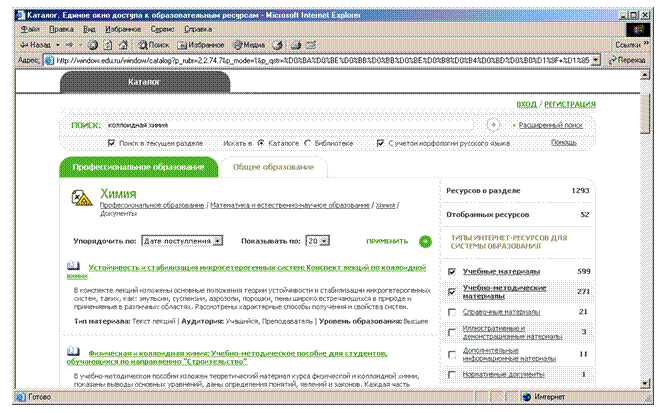This screenshot has height=413, width=666.
Task: Click the scrollbar down arrow
Action: (x=645, y=383)
